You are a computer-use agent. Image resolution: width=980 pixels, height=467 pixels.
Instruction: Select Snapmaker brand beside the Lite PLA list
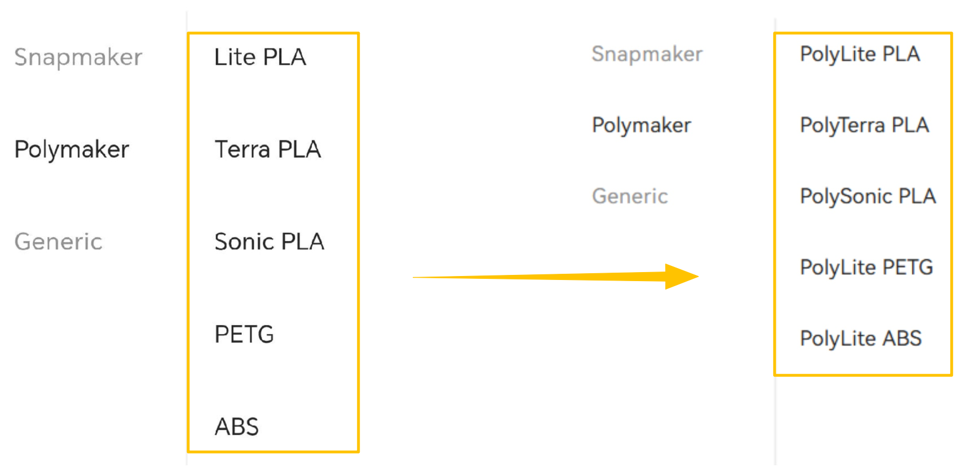(78, 57)
